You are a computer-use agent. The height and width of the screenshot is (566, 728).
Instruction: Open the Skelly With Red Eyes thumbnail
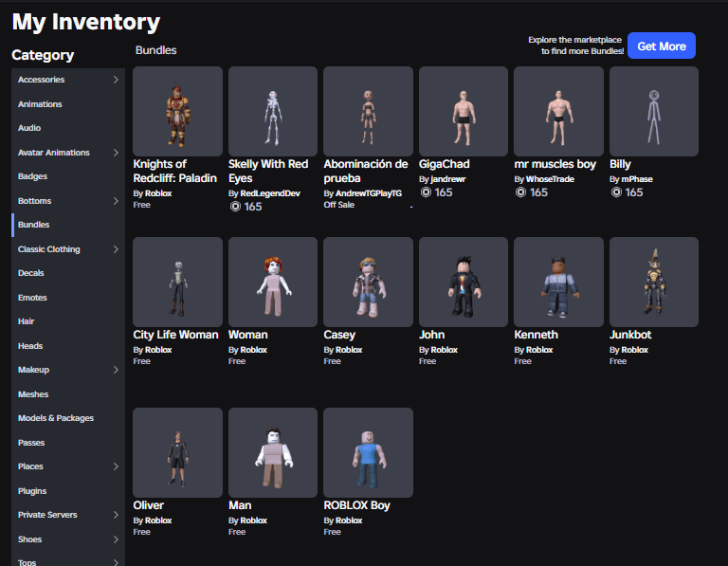[x=273, y=112]
